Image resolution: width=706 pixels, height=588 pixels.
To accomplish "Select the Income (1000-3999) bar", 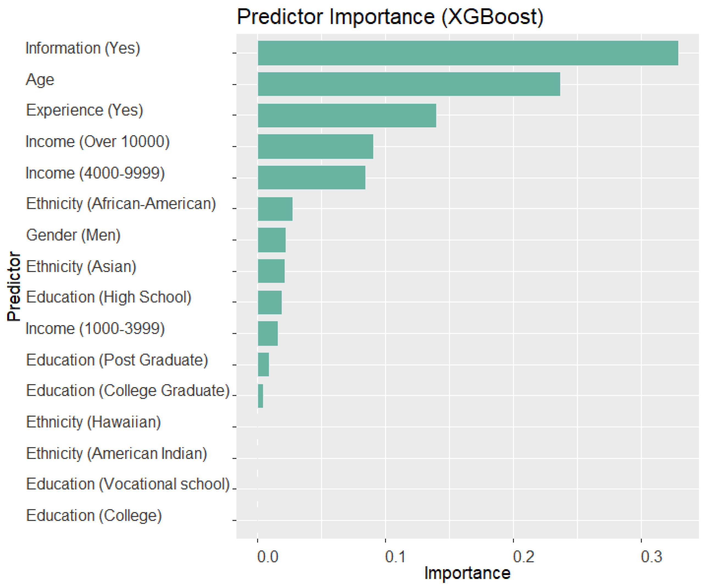I will point(268,333).
